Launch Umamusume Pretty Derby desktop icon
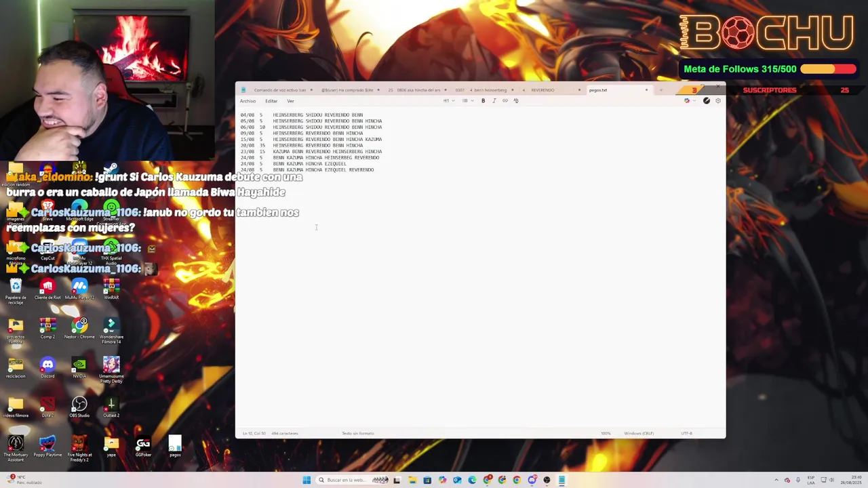The image size is (868, 488). (111, 370)
